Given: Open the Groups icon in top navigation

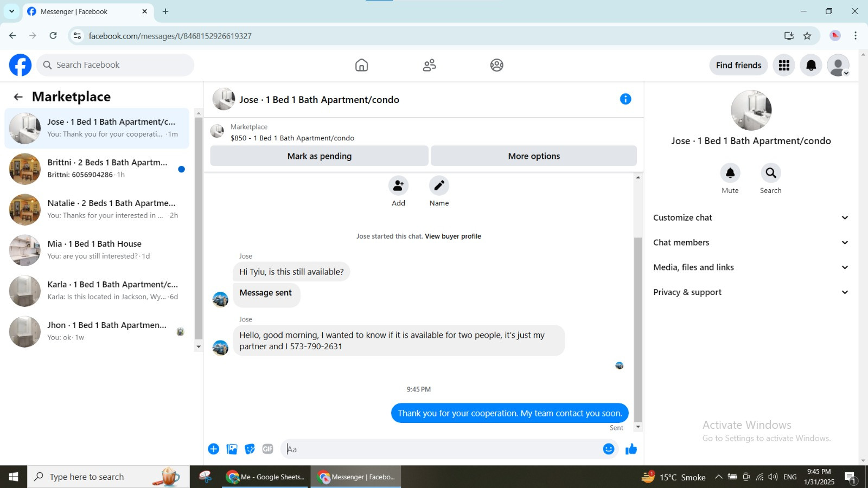Looking at the screenshot, I should pos(496,65).
